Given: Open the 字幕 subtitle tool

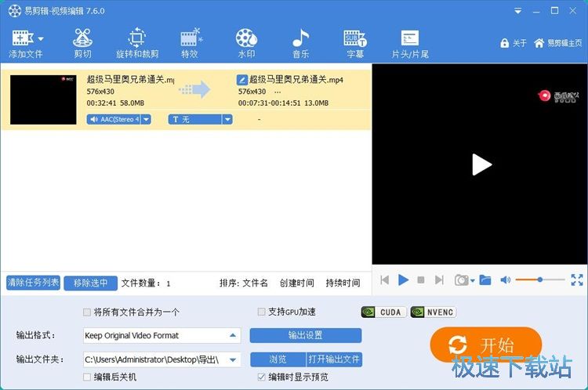Looking at the screenshot, I should pyautogui.click(x=355, y=43).
